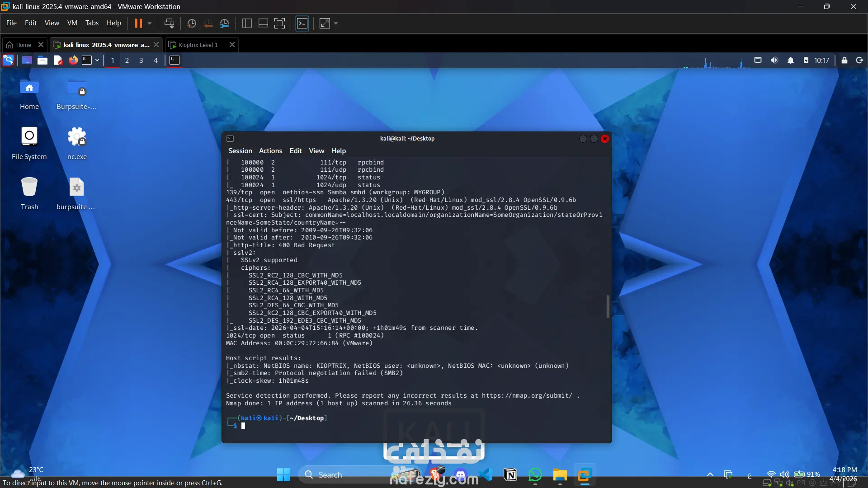This screenshot has height=488, width=868.
Task: Take a snapshot of this VM
Action: click(x=192, y=23)
